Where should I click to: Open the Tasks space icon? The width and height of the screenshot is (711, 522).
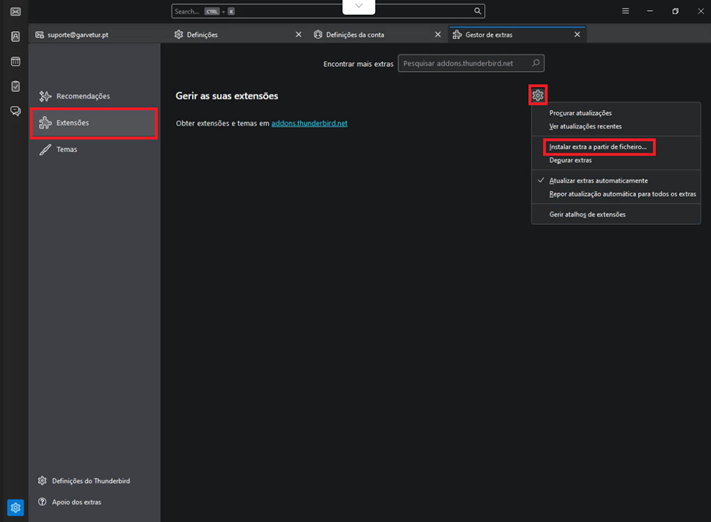click(x=15, y=86)
